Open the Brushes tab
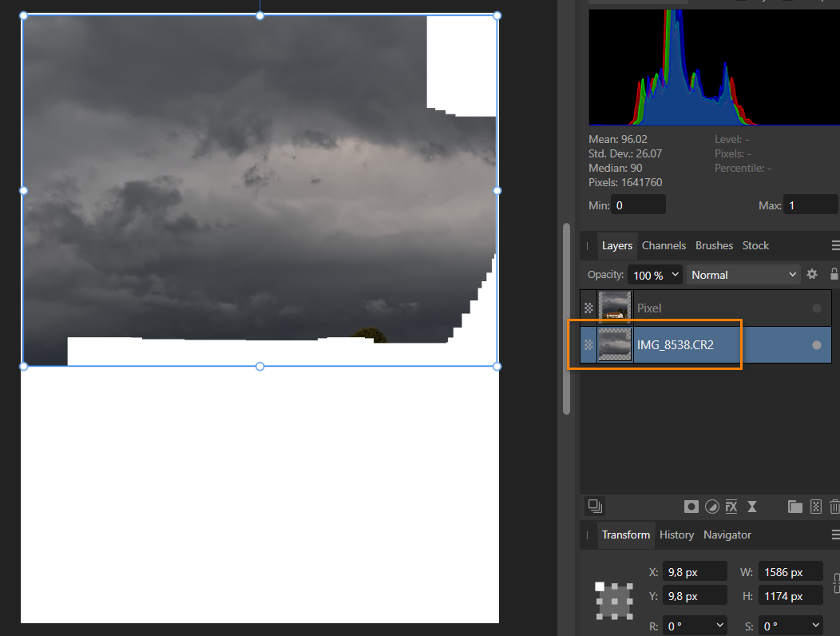Screen dimensions: 840x636 [x=714, y=245]
